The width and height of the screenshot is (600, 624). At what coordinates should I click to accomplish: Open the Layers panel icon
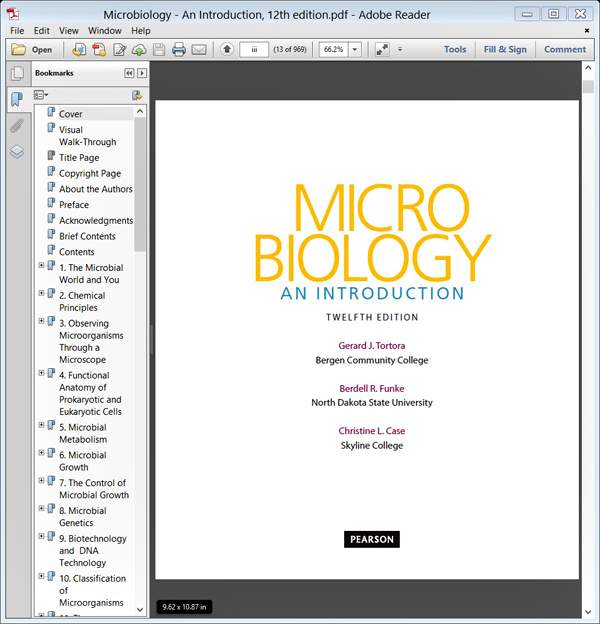17,152
